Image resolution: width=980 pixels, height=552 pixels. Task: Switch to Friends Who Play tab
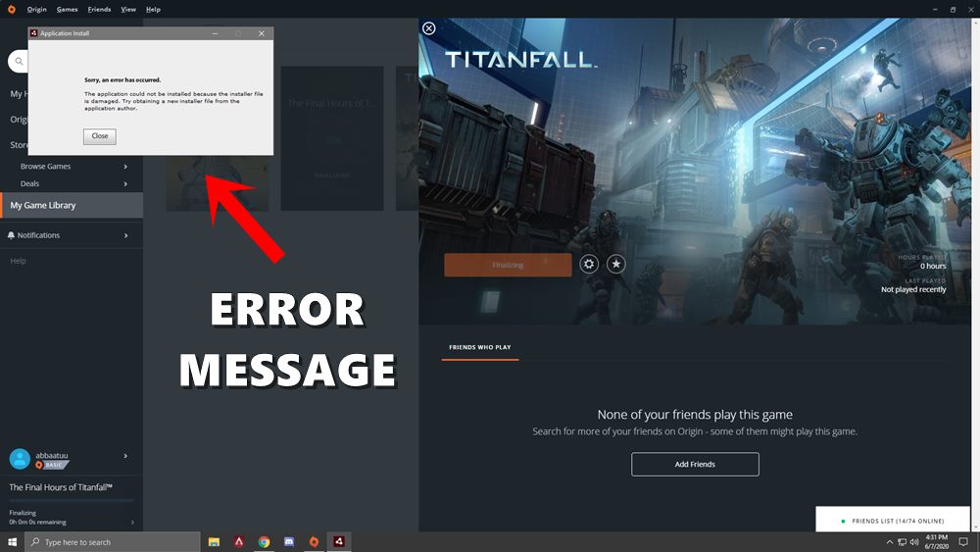(x=480, y=347)
